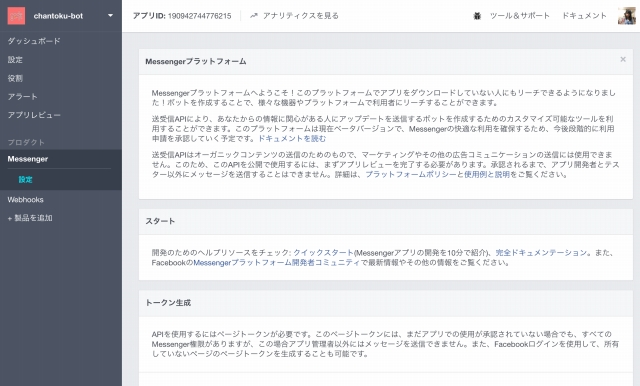Open アラート in the sidebar
640x386 pixels.
[22, 97]
